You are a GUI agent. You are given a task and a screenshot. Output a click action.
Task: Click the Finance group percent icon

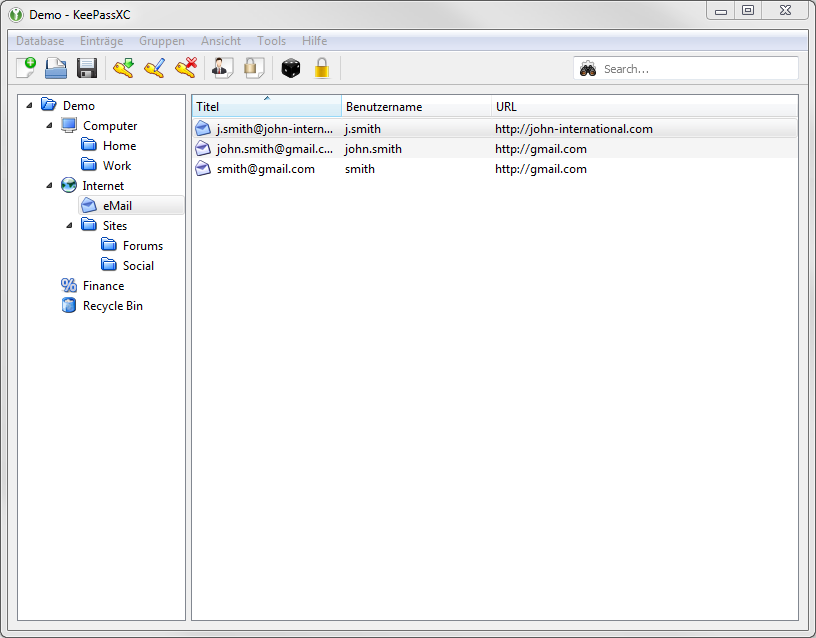pos(69,285)
